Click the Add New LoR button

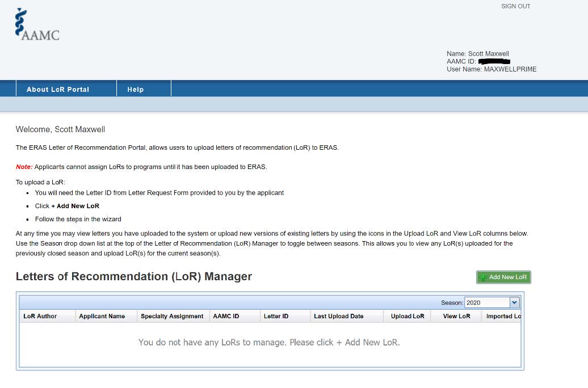pos(503,277)
